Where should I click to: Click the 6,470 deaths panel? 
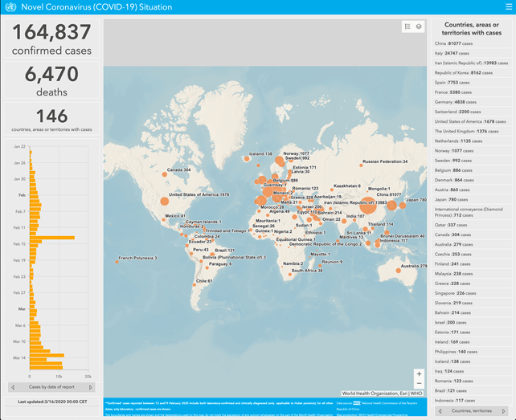(x=51, y=80)
